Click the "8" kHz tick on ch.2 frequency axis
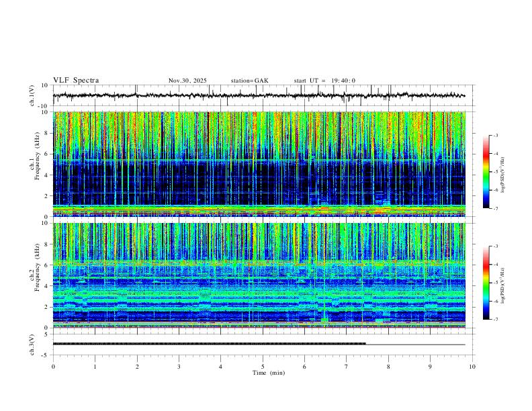Viewport: 532px width, 411px height. coord(47,244)
